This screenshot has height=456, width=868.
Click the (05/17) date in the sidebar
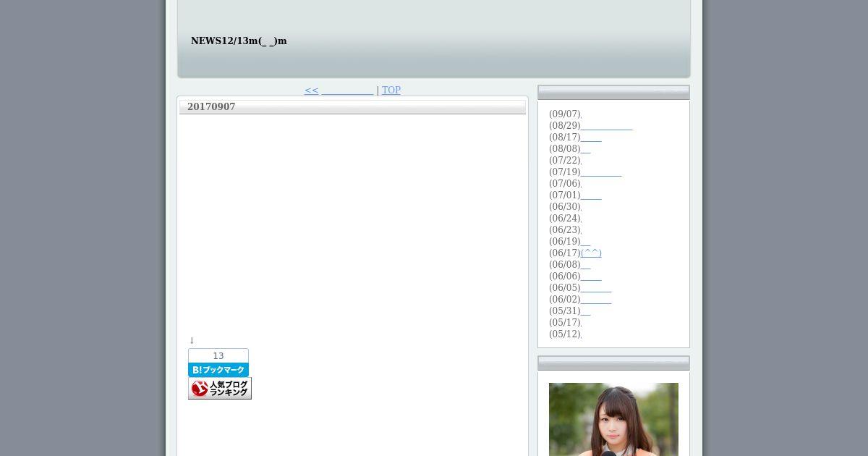565,323
